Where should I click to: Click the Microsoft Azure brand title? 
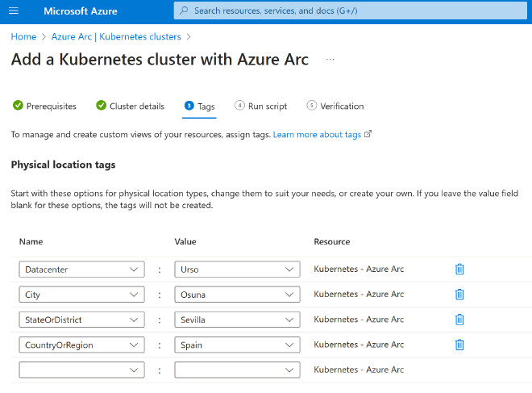click(81, 11)
